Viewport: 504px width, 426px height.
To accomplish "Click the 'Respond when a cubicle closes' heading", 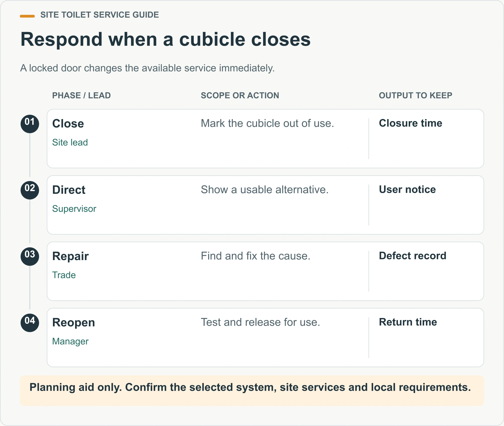I will click(x=166, y=40).
